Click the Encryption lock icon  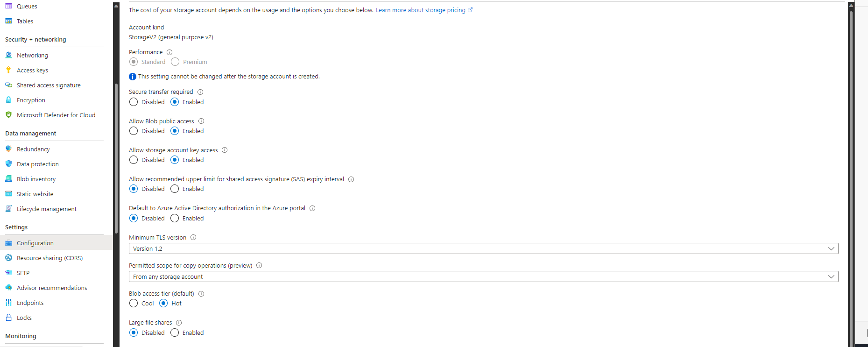coord(8,100)
